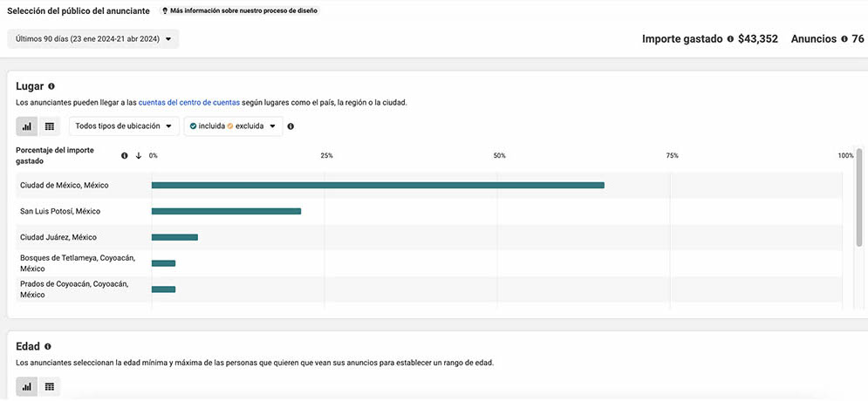Switch Edad section to table view
868x401 pixels.
coord(49,387)
